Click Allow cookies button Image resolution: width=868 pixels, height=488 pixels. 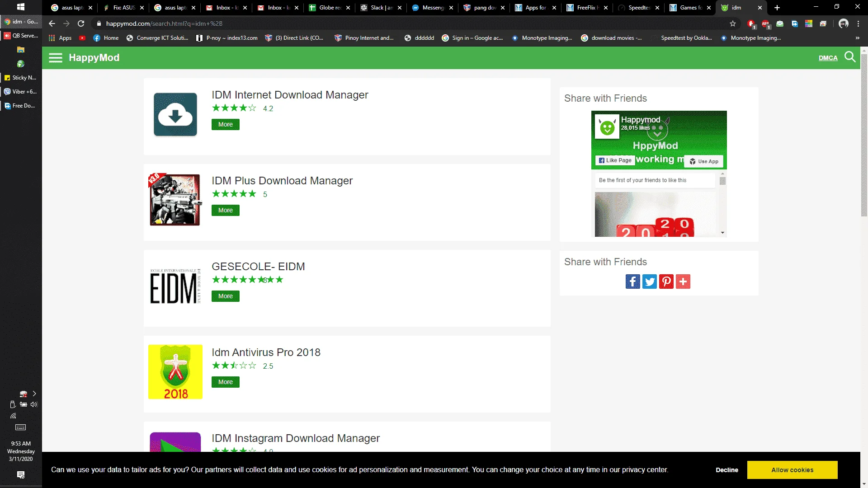793,470
